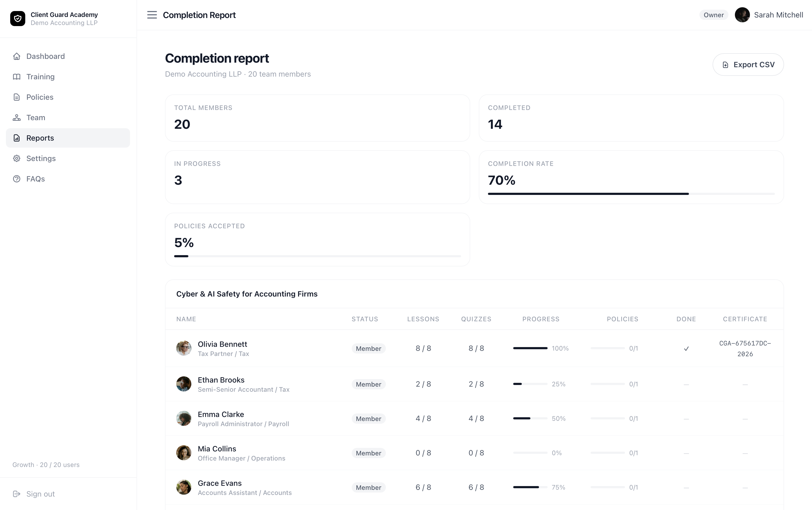Click the DONE column header

pyautogui.click(x=686, y=319)
